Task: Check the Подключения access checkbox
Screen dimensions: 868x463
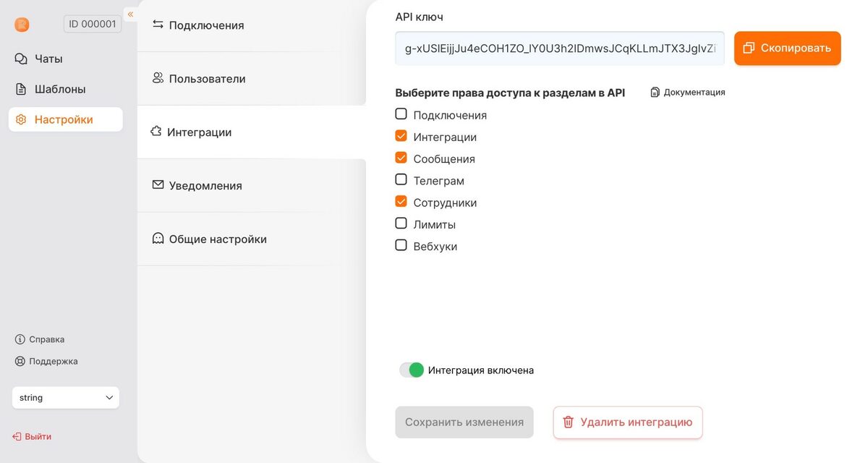Action: tap(401, 114)
